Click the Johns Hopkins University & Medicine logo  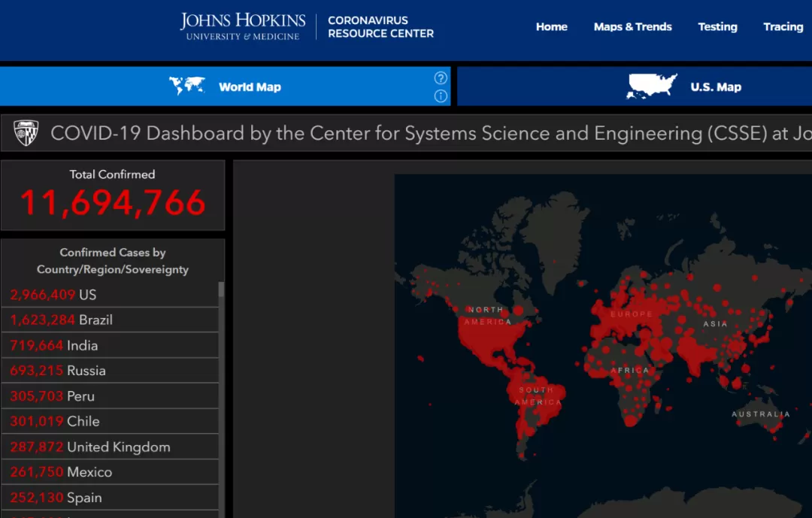242,26
